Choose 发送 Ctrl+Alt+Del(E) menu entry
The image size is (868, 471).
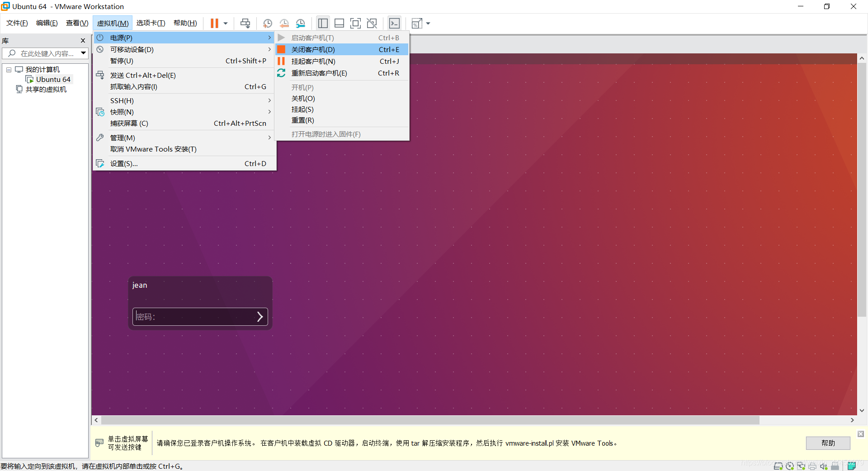184,75
